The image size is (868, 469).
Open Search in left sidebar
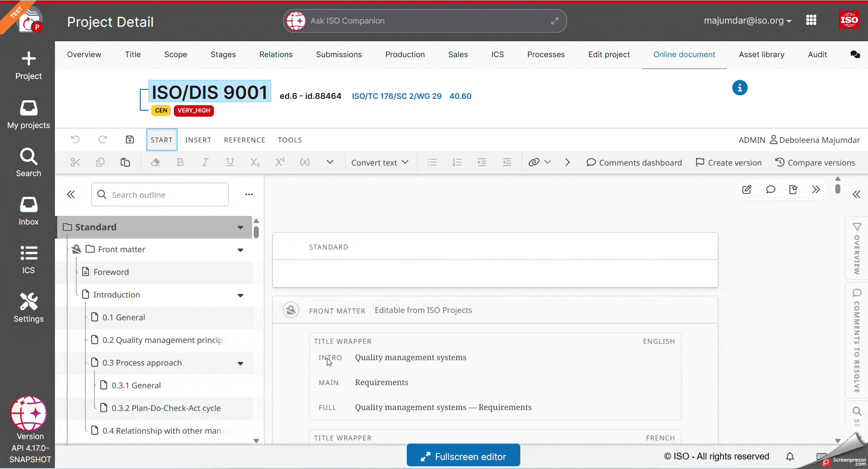[x=29, y=162]
